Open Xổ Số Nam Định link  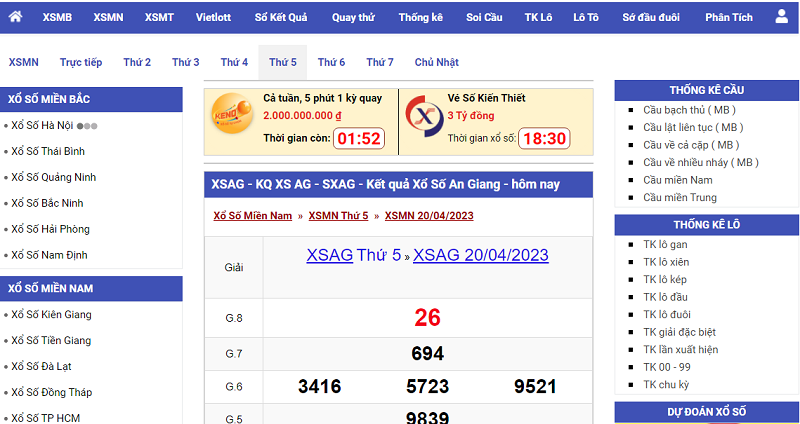pyautogui.click(x=49, y=255)
